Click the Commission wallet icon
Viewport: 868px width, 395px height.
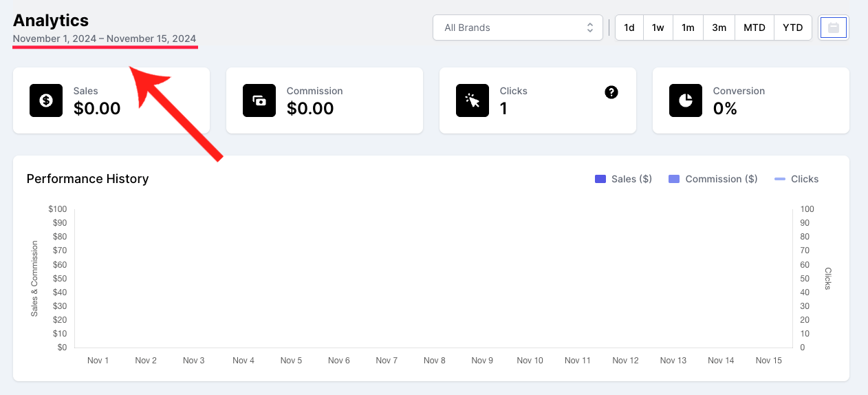click(x=259, y=100)
